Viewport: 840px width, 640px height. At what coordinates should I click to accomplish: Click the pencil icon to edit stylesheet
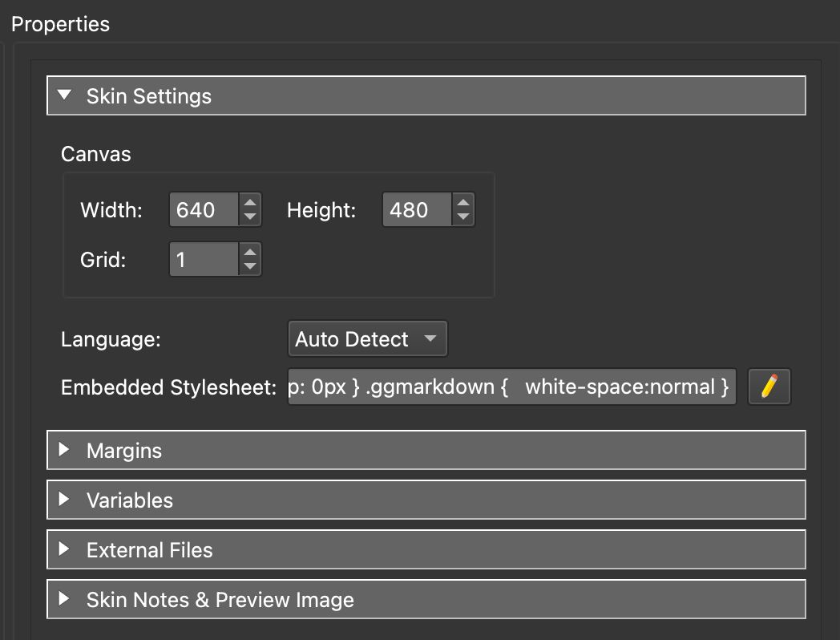[769, 387]
